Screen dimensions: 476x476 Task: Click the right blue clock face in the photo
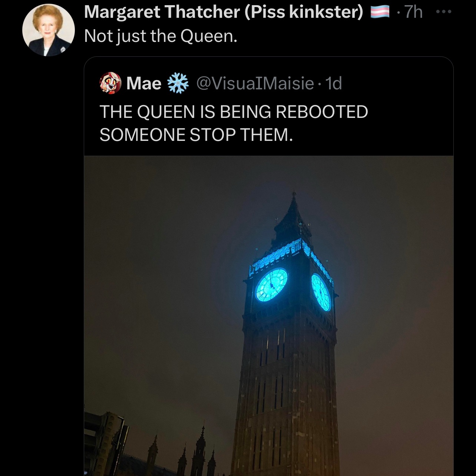coord(321,292)
